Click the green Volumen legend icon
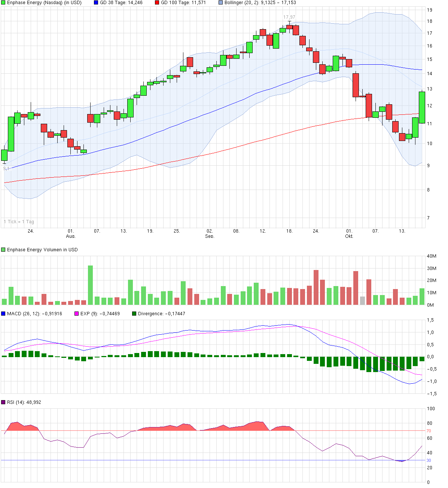448x488 pixels. coord(3,249)
